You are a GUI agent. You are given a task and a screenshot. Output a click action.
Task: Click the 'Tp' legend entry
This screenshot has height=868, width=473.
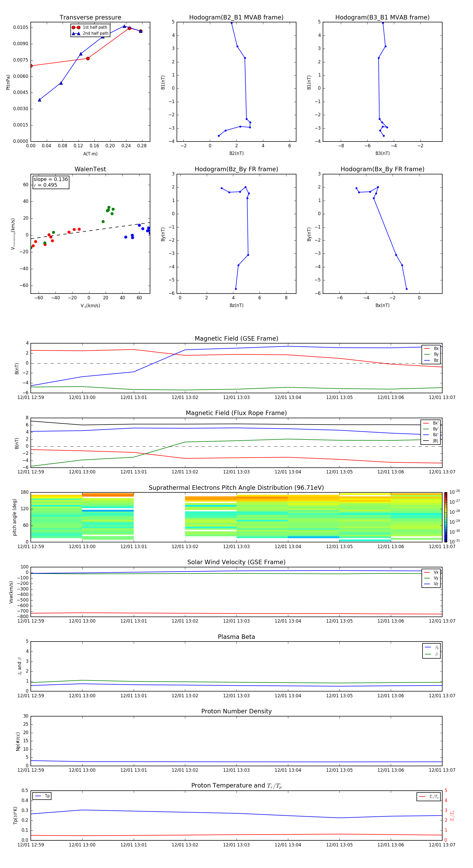[x=42, y=796]
